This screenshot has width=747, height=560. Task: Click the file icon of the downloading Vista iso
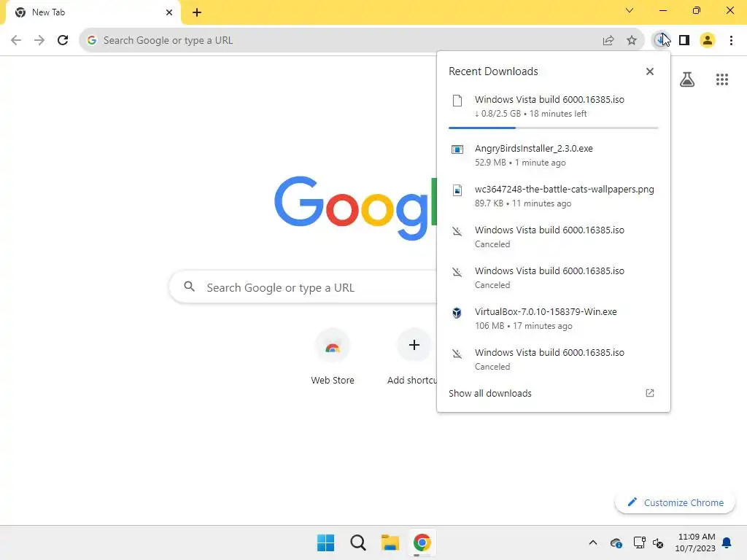(457, 101)
